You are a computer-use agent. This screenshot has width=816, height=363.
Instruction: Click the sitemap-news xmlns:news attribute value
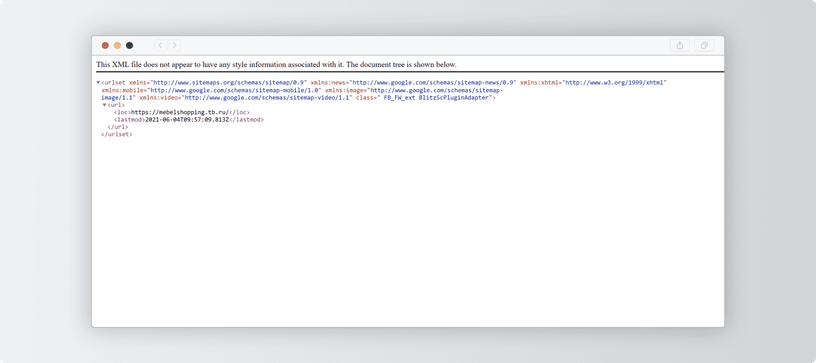click(433, 83)
